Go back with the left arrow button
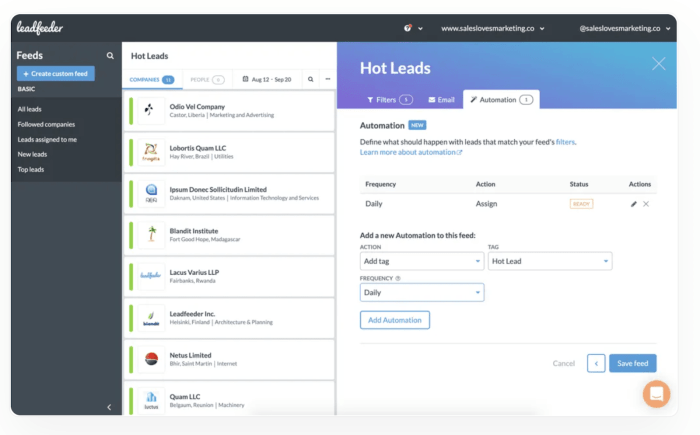 coord(596,363)
